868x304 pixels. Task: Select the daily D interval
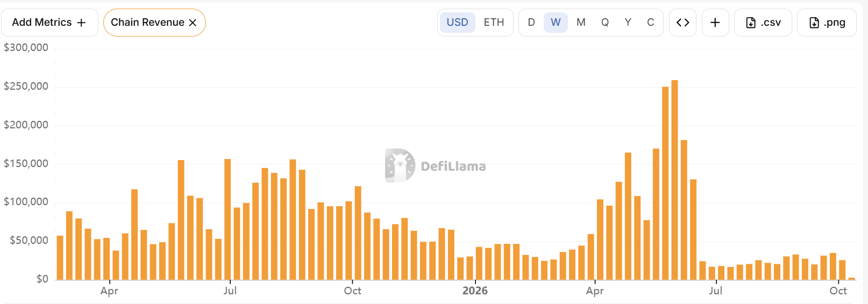tap(531, 23)
